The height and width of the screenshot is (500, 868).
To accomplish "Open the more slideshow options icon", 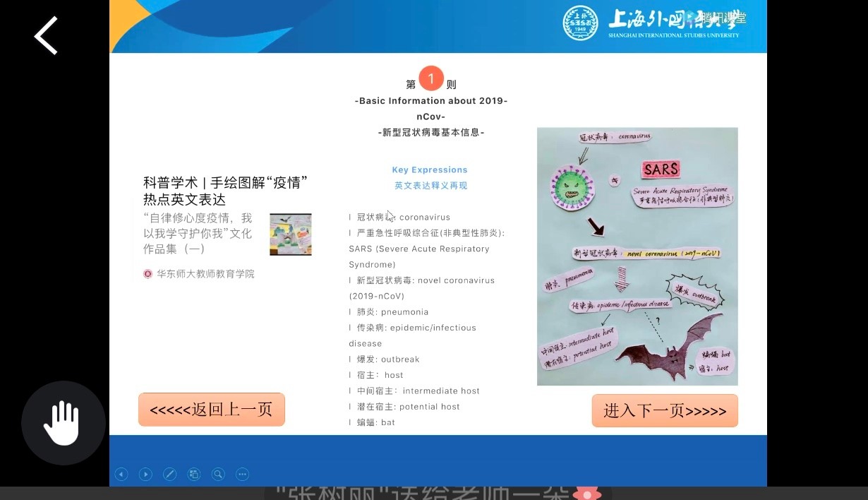I will (242, 475).
